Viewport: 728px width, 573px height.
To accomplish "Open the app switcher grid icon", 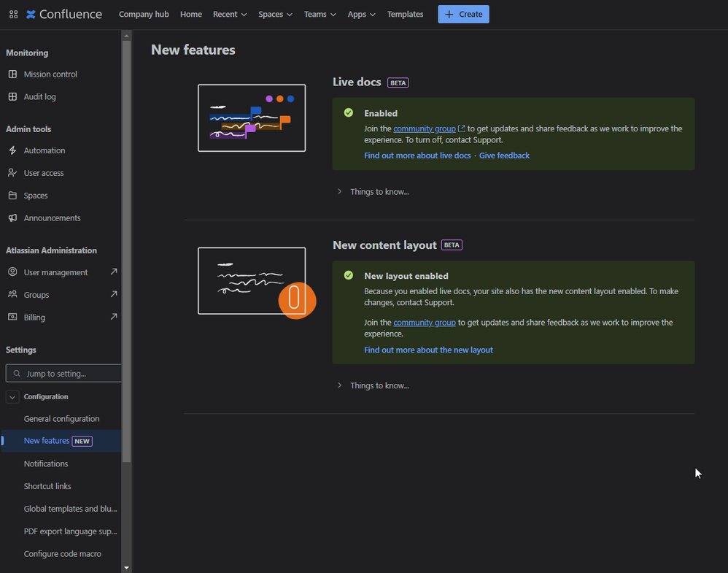I will [x=13, y=15].
